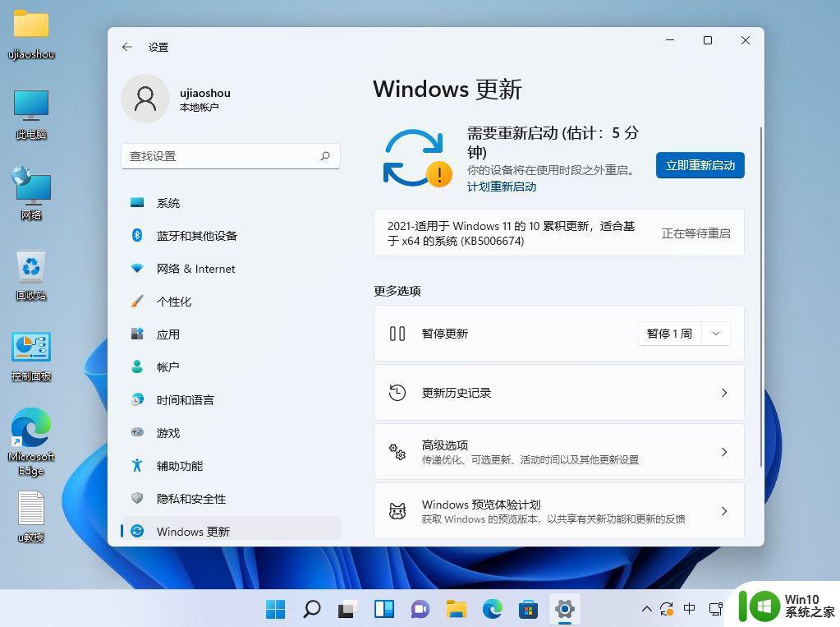Select the 此电脑 desktop icon
Viewport: 840px width, 627px height.
click(x=31, y=114)
